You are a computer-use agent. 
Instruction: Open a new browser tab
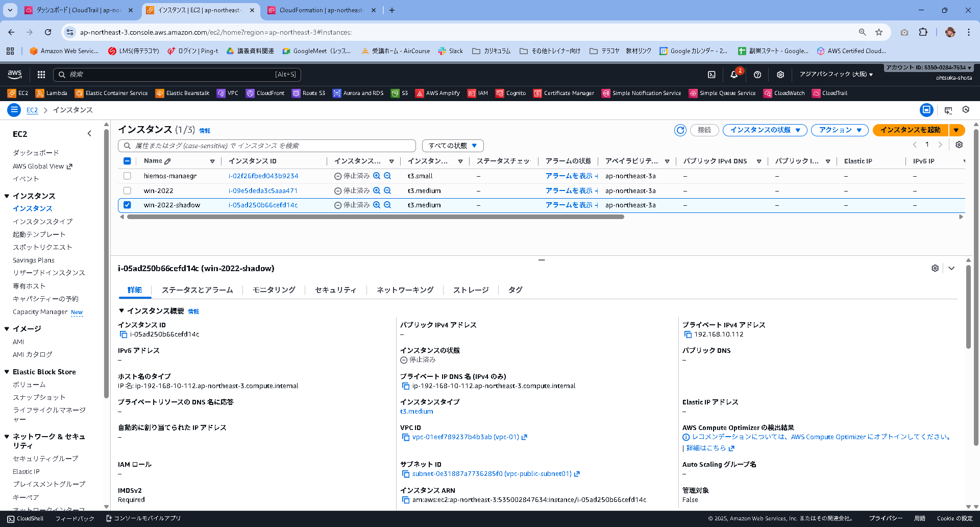coord(391,10)
